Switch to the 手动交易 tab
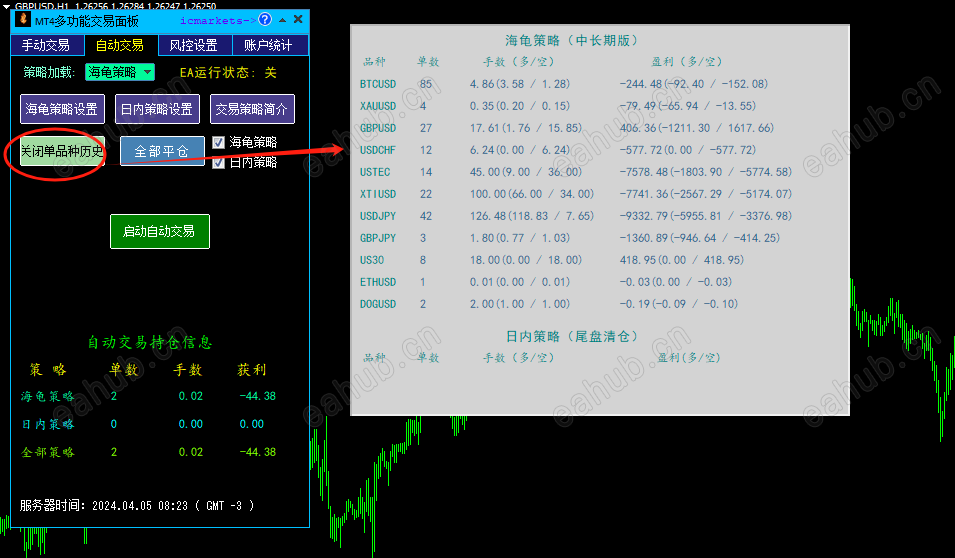 (x=46, y=45)
